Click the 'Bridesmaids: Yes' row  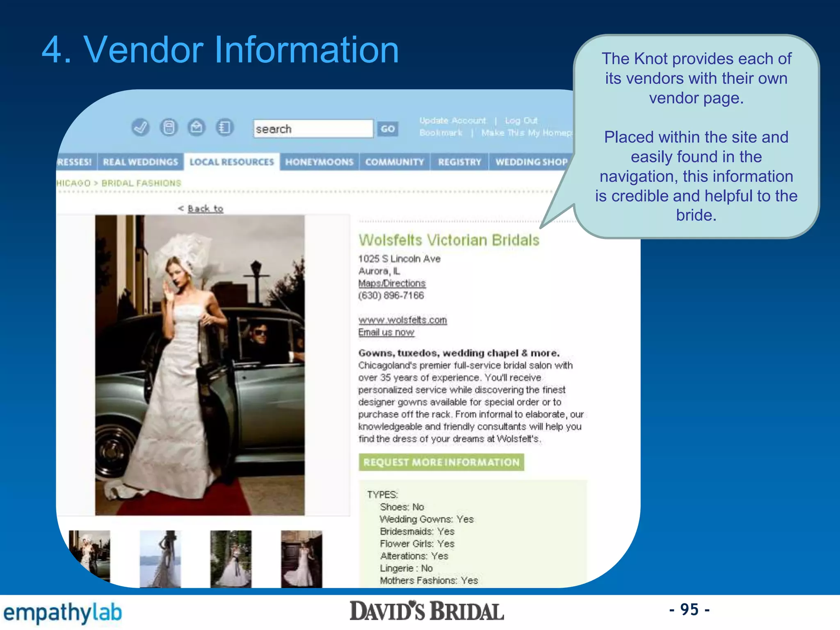[417, 532]
